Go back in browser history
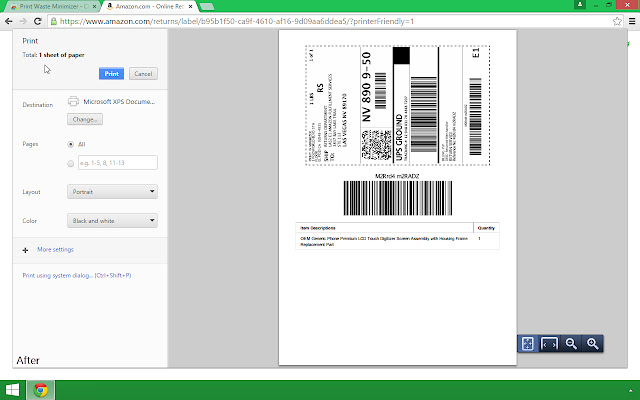This screenshot has height=400, width=640. (x=9, y=21)
